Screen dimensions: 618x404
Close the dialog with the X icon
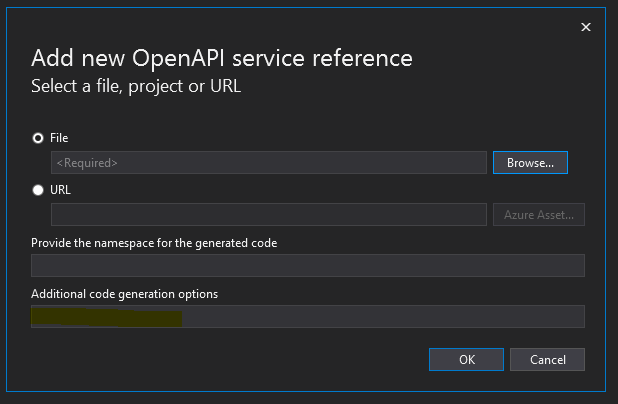click(x=586, y=27)
